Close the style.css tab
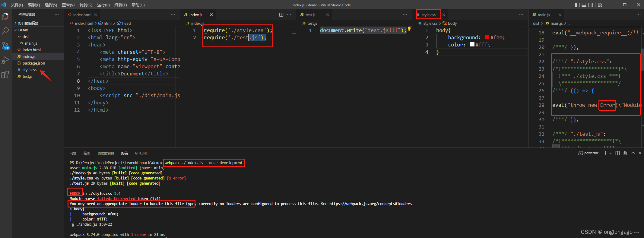Viewport: 644px width, 238px height. tap(444, 15)
